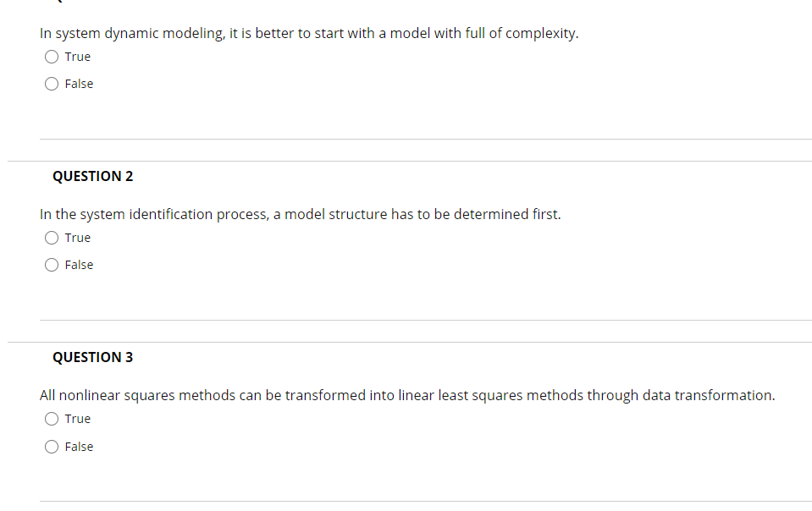Click the QUESTION 2 header
Image resolution: width=812 pixels, height=511 pixels.
pyautogui.click(x=92, y=176)
